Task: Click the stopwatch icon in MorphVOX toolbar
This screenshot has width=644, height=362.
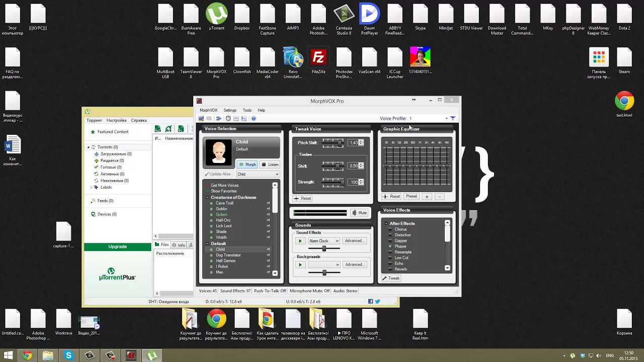Action: 228,119
